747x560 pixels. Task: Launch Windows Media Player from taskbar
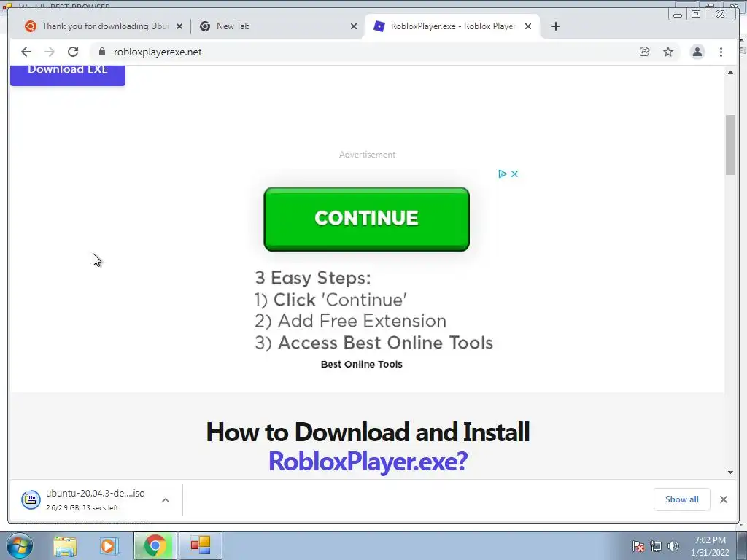click(108, 545)
